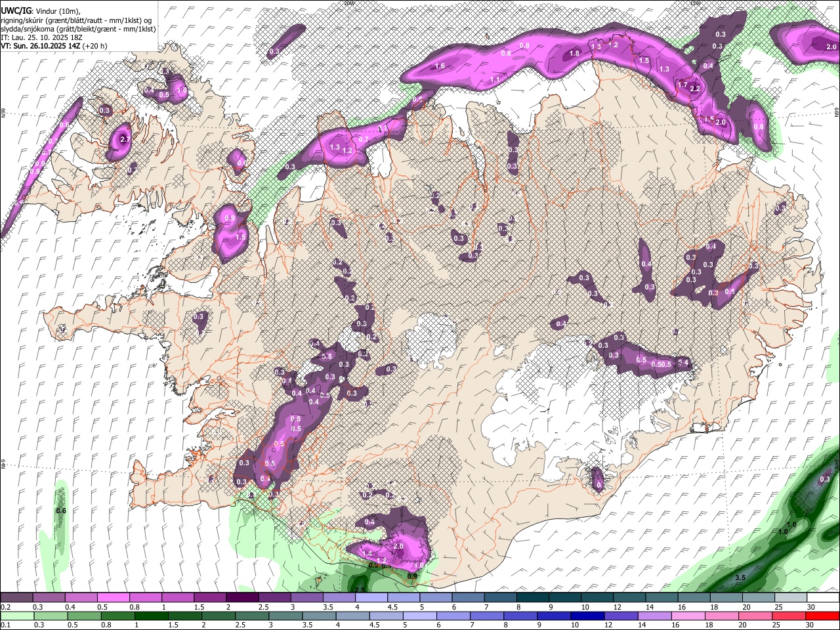The width and height of the screenshot is (840, 630).
Task: Click the '1.7' snowfall value in the northeast
Action: [682, 85]
